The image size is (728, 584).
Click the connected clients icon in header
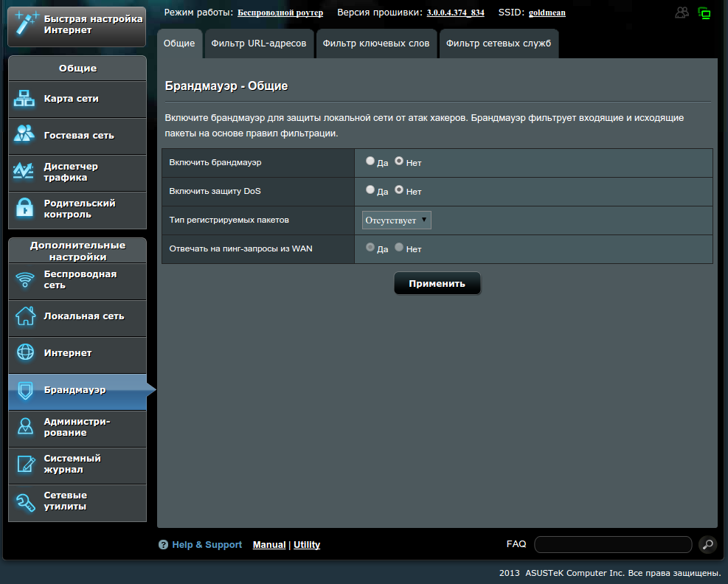click(682, 13)
